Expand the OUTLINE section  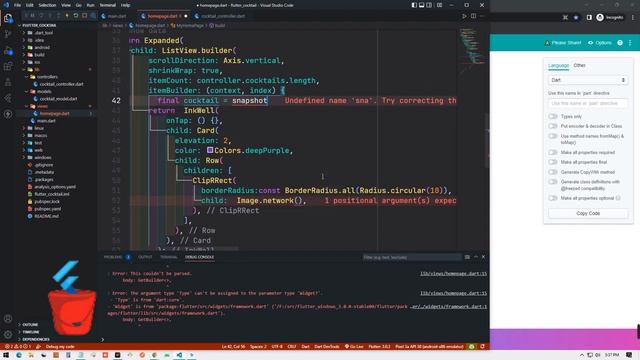30,325
